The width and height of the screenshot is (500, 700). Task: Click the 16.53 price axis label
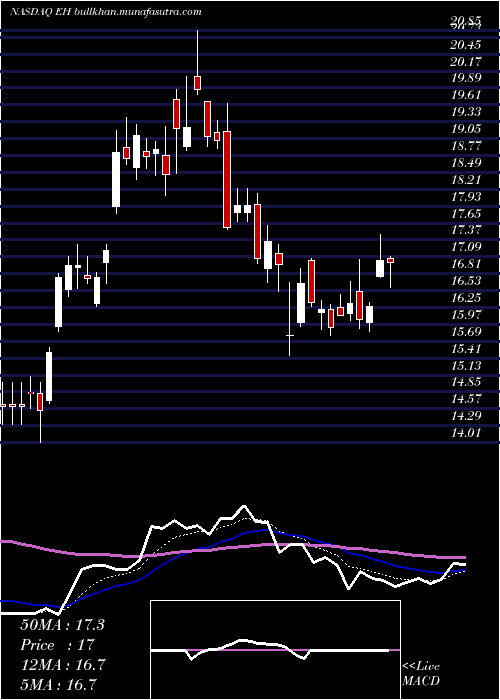coord(466,281)
